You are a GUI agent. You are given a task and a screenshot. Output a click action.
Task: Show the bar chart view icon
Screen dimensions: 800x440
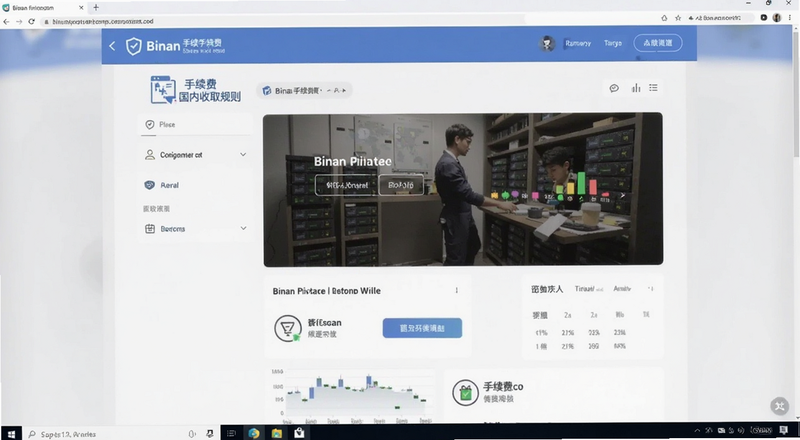(x=636, y=88)
